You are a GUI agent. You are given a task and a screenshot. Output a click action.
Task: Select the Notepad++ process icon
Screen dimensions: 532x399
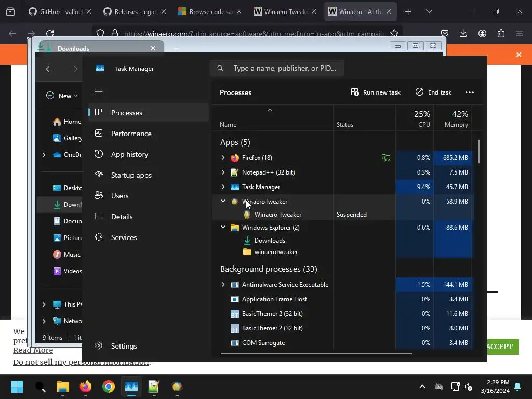pos(234,172)
